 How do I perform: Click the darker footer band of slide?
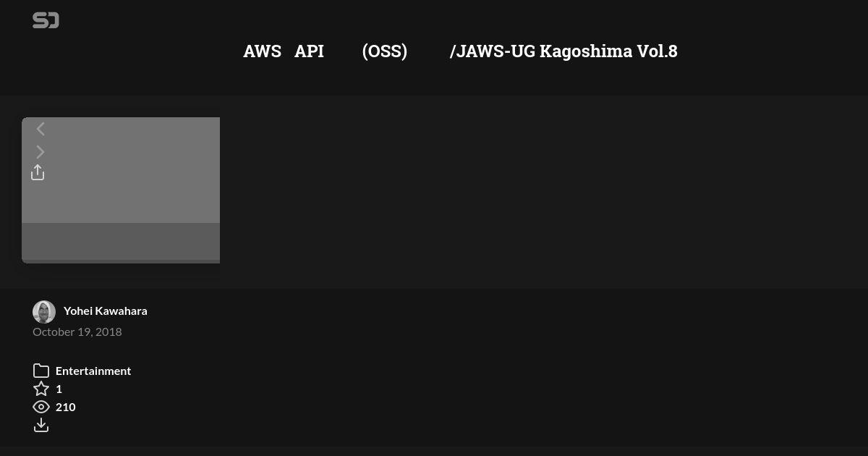[x=121, y=241]
